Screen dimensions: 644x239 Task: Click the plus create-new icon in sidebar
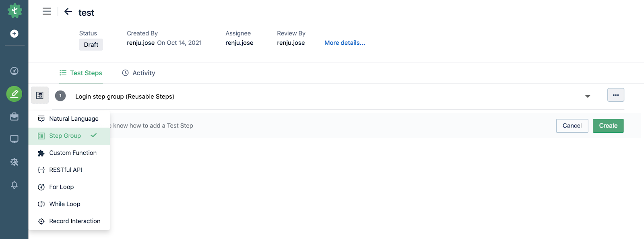click(x=14, y=34)
